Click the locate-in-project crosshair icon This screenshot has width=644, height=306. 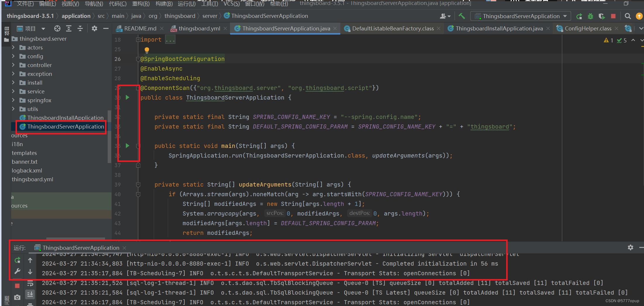[57, 28]
